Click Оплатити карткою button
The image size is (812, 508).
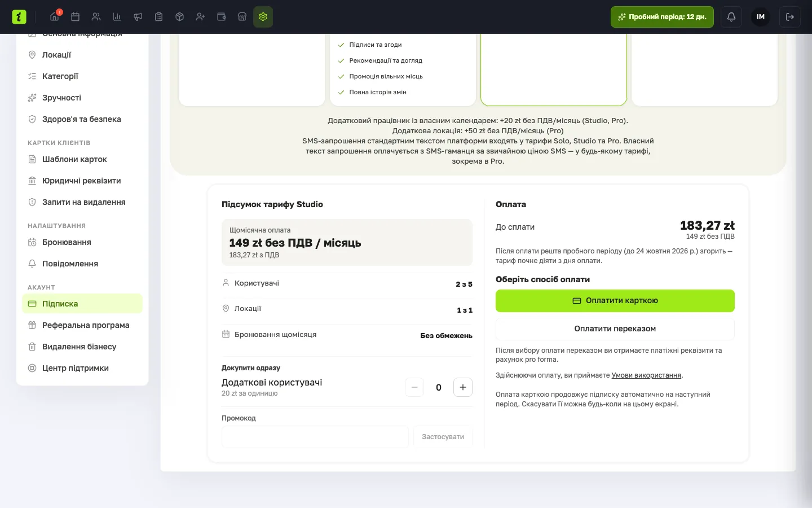tap(615, 301)
